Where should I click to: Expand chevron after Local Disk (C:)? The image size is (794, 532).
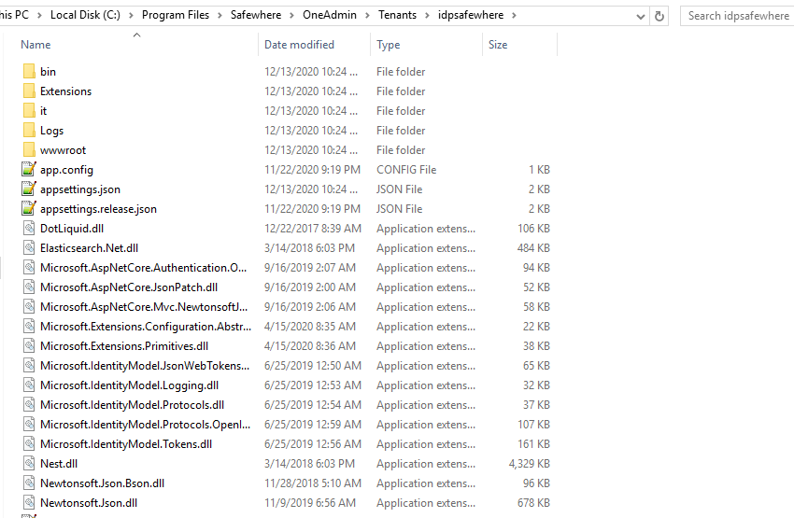coord(131,16)
